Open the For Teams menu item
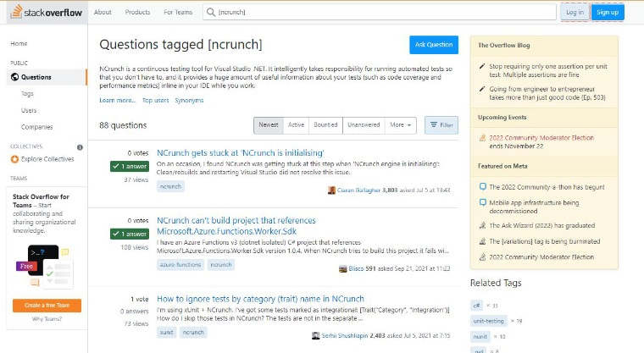Image resolution: width=644 pixels, height=353 pixels. [x=178, y=13]
